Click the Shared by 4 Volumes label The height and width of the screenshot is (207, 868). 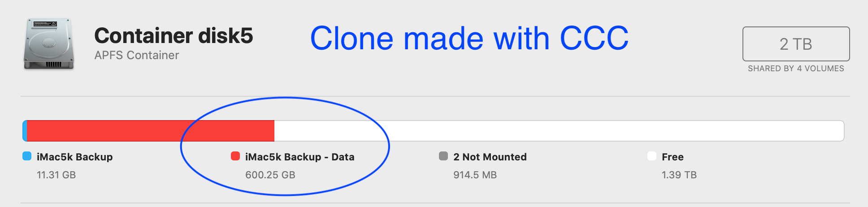pos(796,69)
